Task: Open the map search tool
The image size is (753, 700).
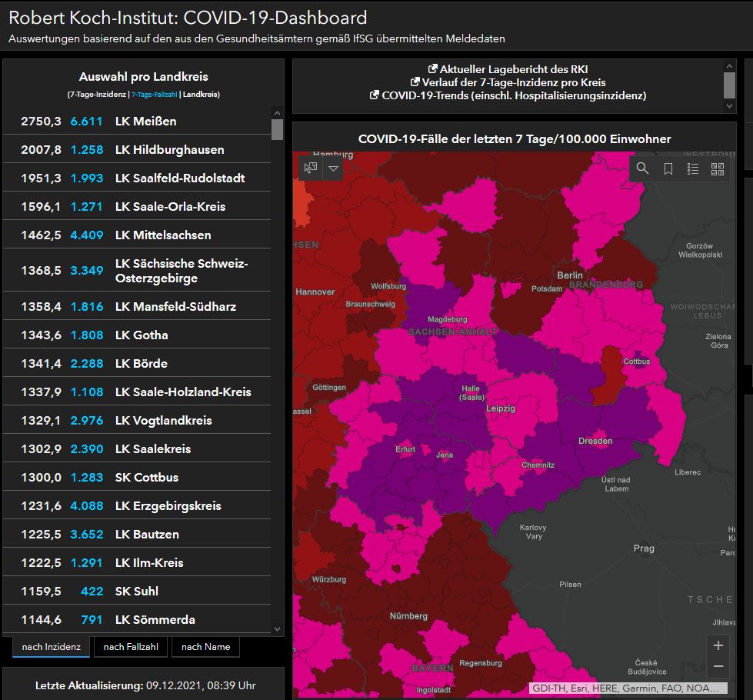Action: click(x=642, y=168)
